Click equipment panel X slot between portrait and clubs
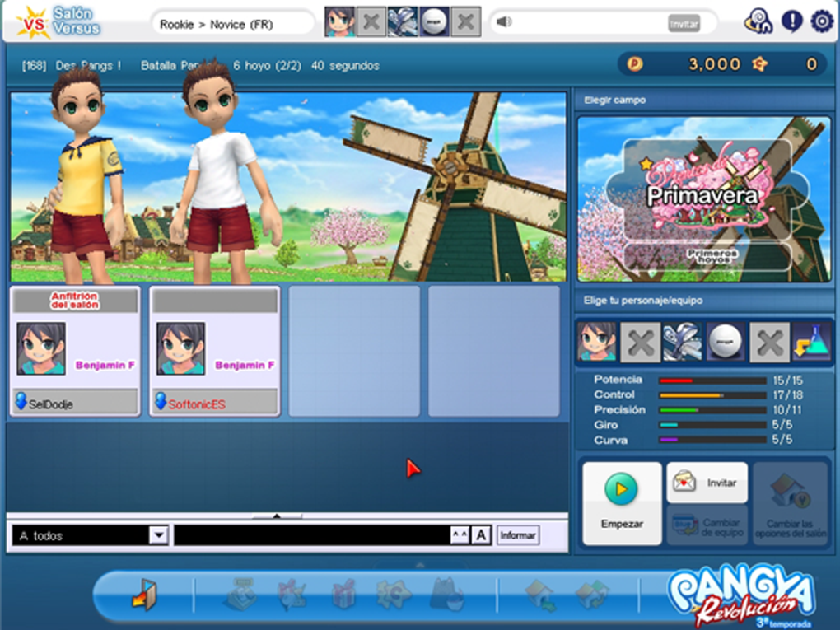Viewport: 840px width, 630px height. 640,342
